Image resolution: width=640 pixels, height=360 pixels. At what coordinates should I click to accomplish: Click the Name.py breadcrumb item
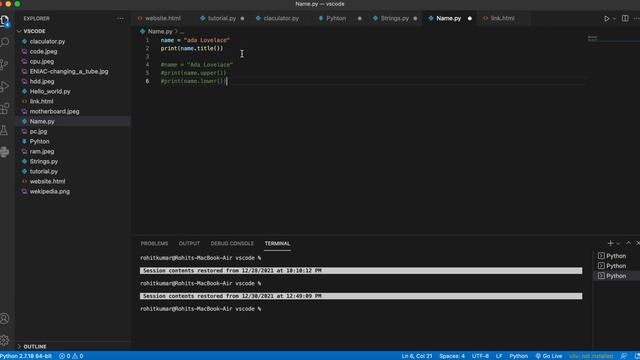[x=160, y=31]
